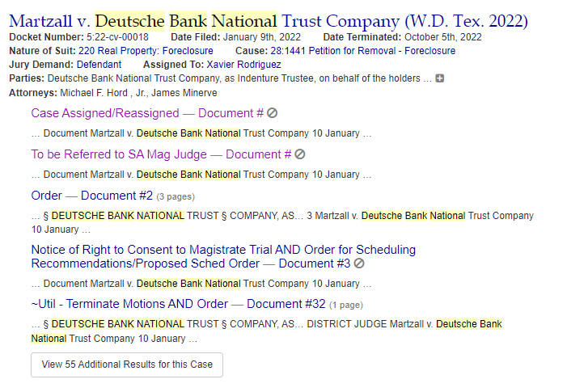The image size is (567, 392).
Task: Filter by judge Xavier Rodriguez
Action: pos(243,65)
